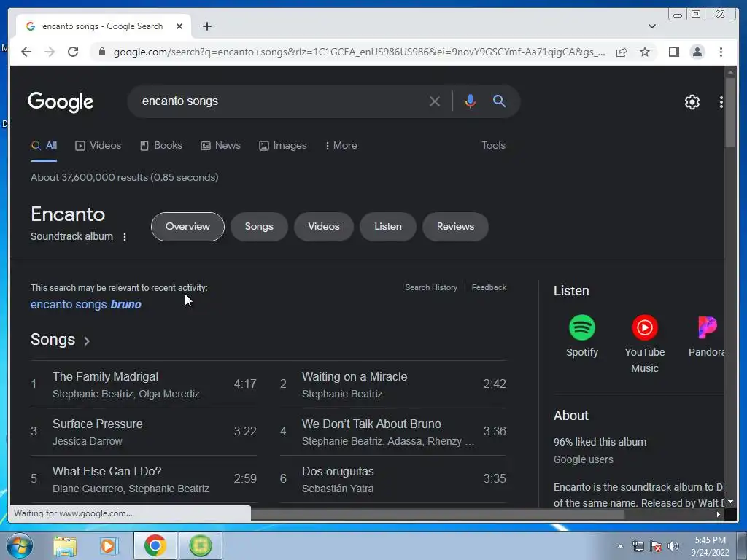747x560 pixels.
Task: Switch to the Videos search tab
Action: (98, 146)
